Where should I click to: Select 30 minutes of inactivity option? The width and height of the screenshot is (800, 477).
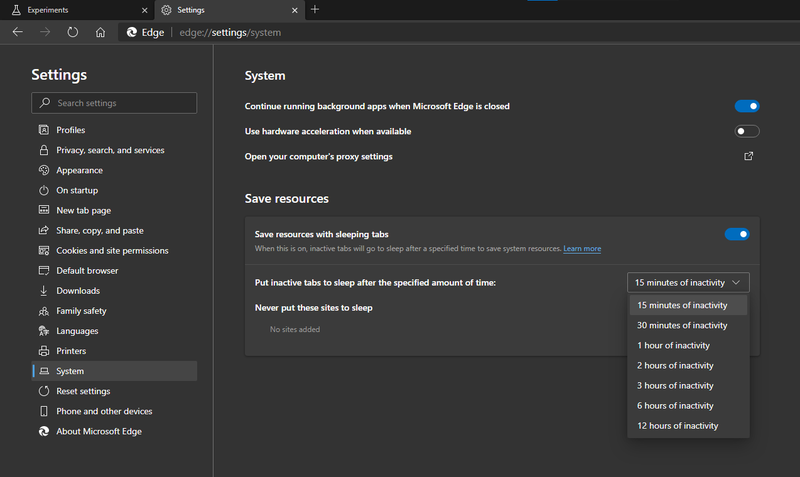[x=682, y=325]
